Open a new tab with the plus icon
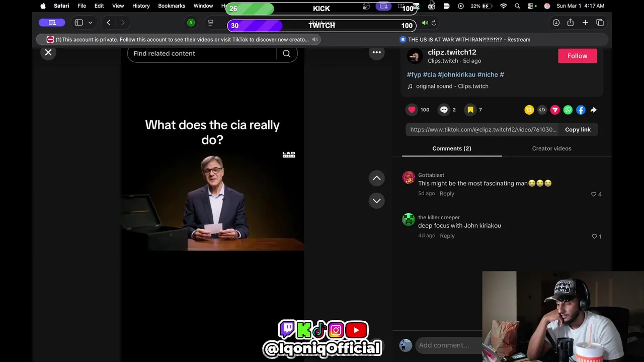Screen dimensions: 644x362 585,23
